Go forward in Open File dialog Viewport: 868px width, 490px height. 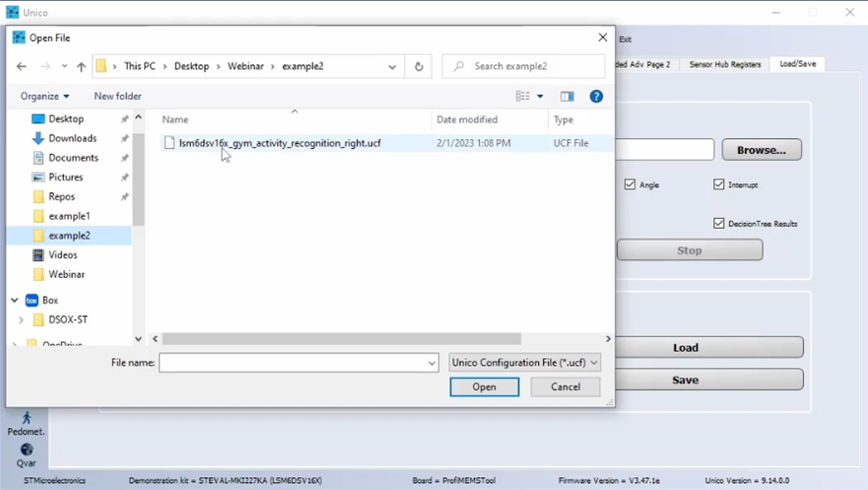pos(45,66)
